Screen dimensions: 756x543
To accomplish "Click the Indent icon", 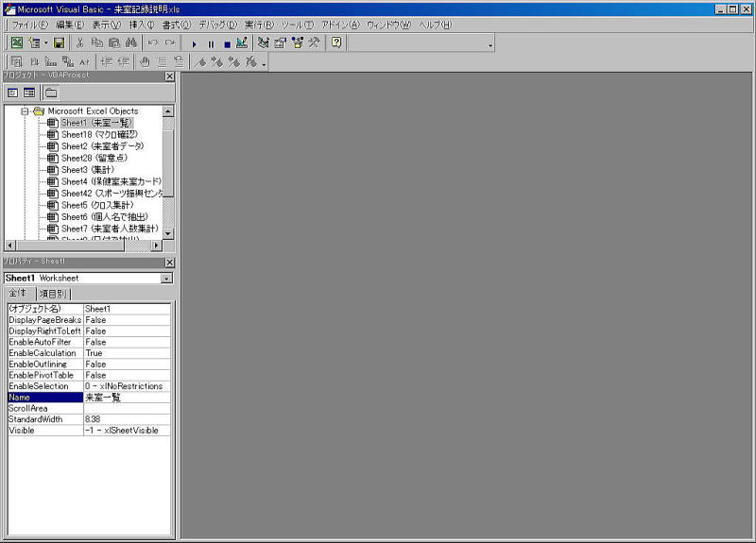I will pyautogui.click(x=107, y=61).
